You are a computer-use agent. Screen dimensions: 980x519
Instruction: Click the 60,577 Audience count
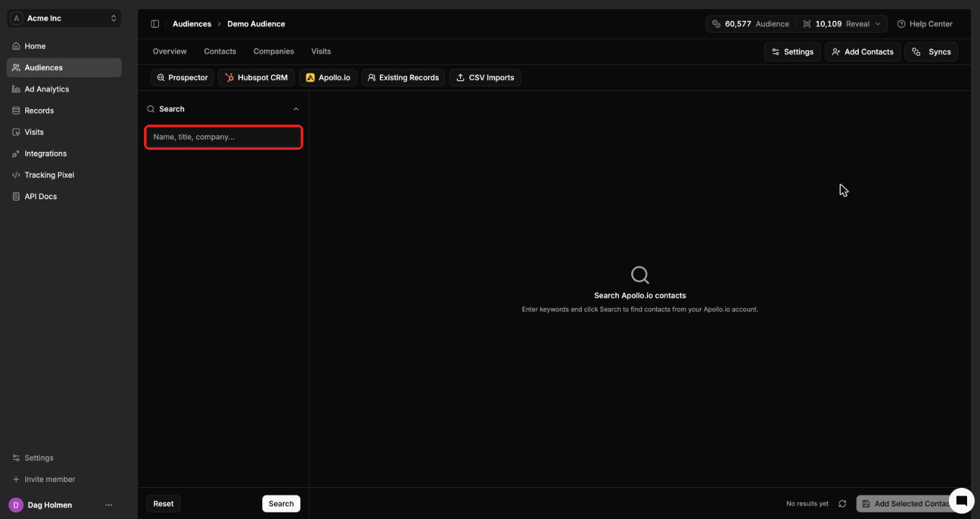click(x=751, y=24)
